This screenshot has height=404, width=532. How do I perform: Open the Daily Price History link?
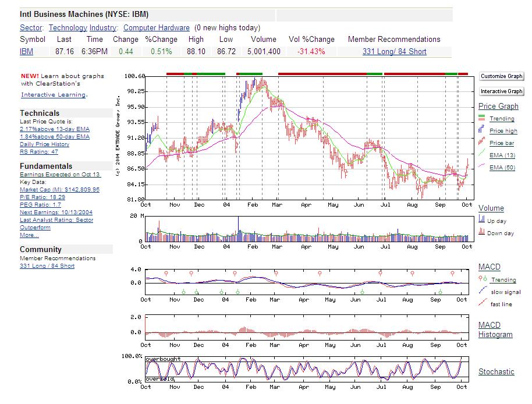pyautogui.click(x=44, y=144)
